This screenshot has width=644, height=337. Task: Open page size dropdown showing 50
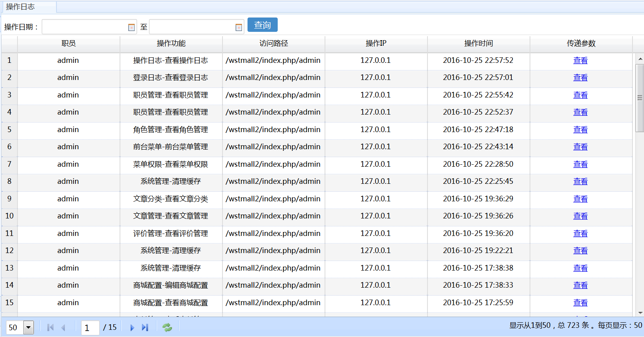coord(29,327)
